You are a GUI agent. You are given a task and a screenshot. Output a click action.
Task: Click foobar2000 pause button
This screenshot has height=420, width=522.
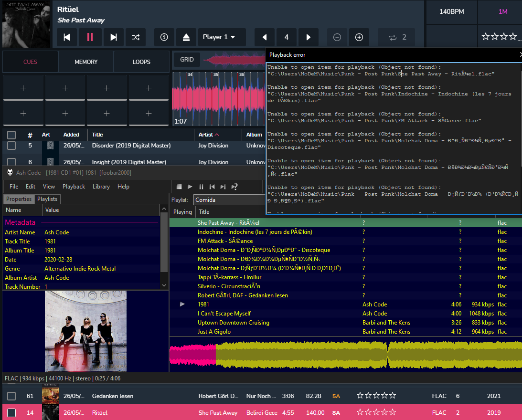tap(201, 187)
